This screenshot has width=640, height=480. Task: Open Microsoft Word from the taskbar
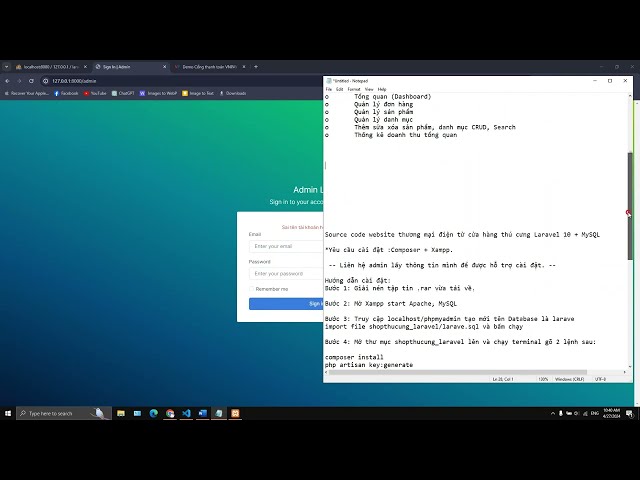point(202,413)
